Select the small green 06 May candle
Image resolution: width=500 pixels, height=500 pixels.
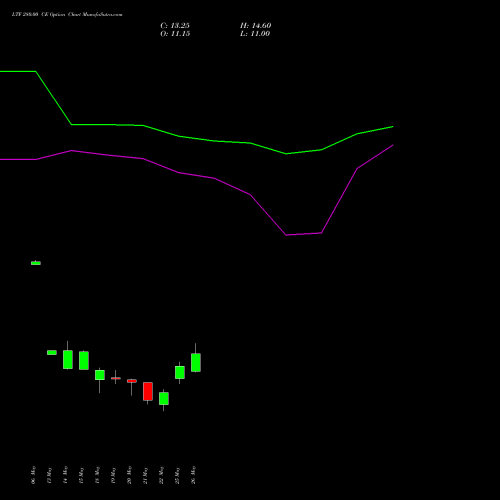36,263
